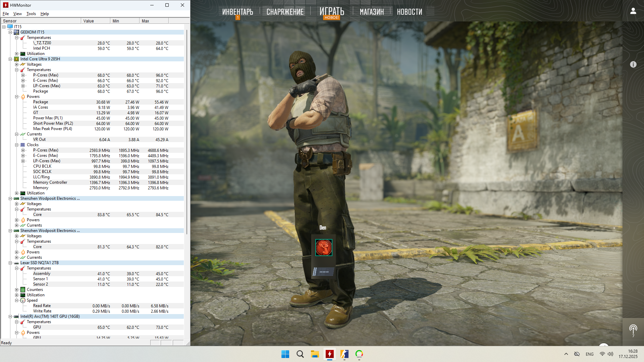Image resolution: width=644 pixels, height=362 pixels.
Task: Click the HWMonitor vertical scrollbar
Action: coord(186,134)
